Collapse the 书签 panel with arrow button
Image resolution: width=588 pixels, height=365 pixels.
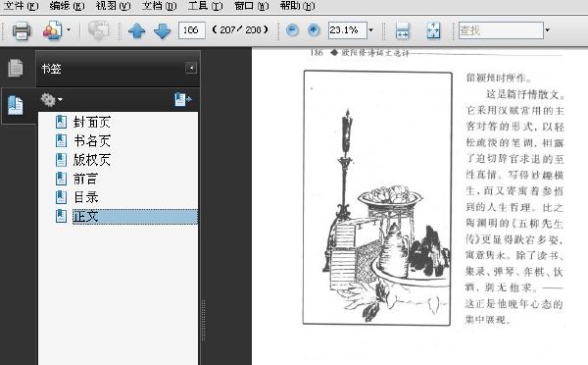click(x=191, y=68)
